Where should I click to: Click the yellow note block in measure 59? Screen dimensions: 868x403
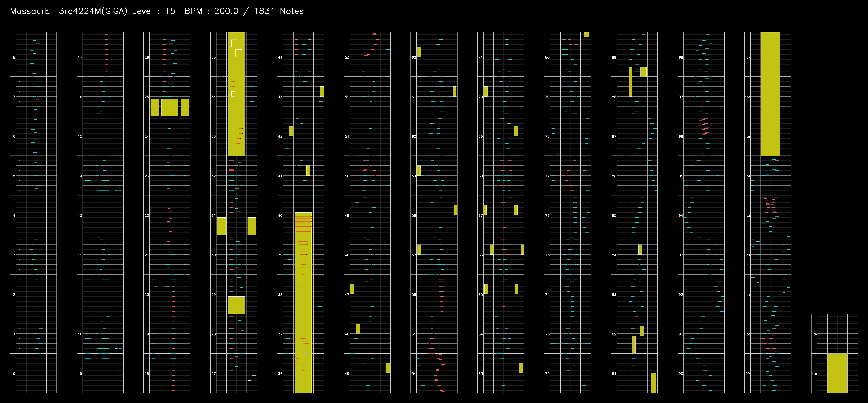pyautogui.click(x=419, y=171)
